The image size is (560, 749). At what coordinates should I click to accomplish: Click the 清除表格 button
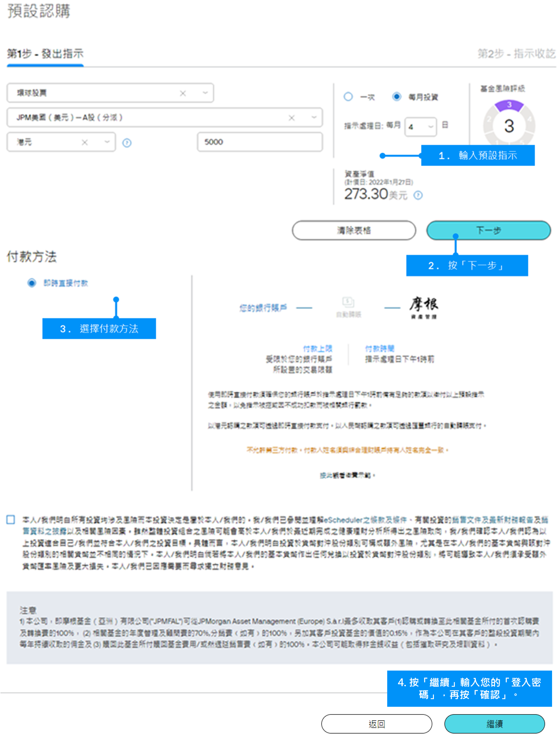pos(354,231)
